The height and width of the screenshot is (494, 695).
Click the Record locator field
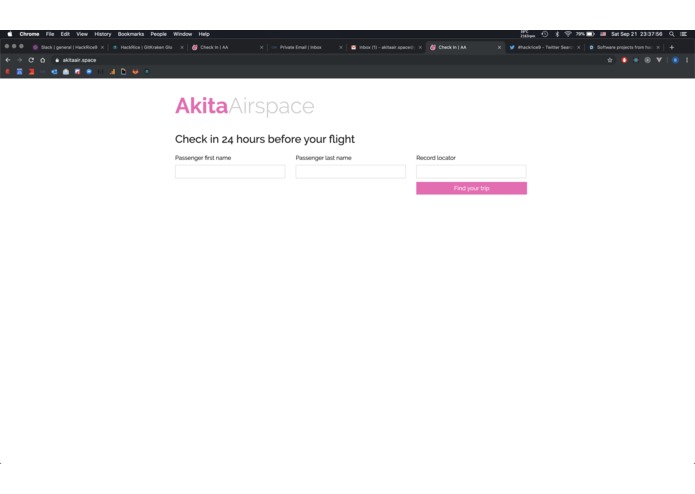click(471, 171)
